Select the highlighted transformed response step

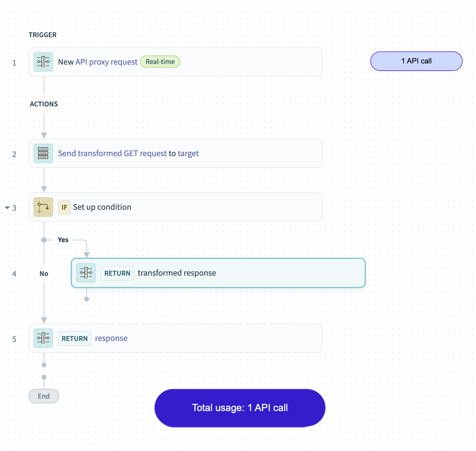tap(218, 273)
